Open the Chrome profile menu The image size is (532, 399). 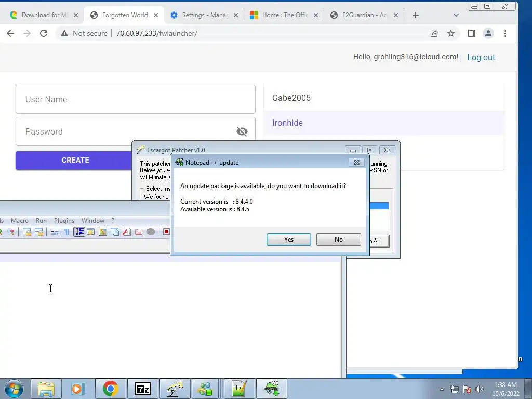pos(488,33)
